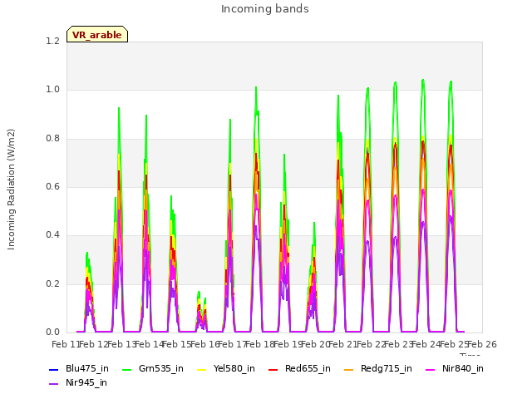The width and height of the screenshot is (532, 399).
Task: Click the green Grn535_in legend swatch
Action: click(127, 369)
